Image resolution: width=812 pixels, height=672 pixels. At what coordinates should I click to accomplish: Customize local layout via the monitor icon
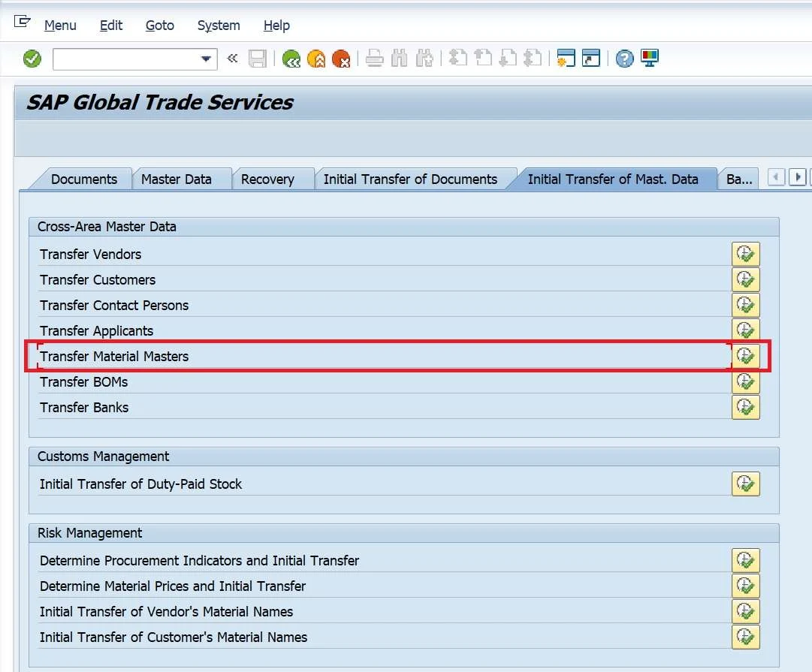[647, 58]
